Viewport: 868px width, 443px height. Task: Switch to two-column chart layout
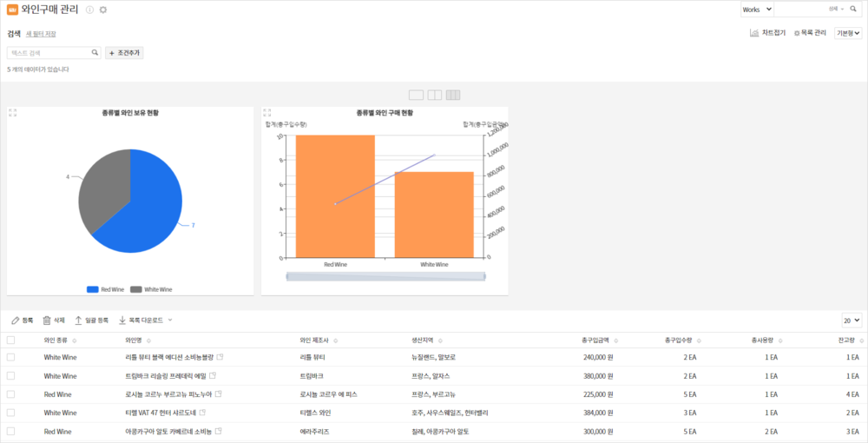(435, 95)
